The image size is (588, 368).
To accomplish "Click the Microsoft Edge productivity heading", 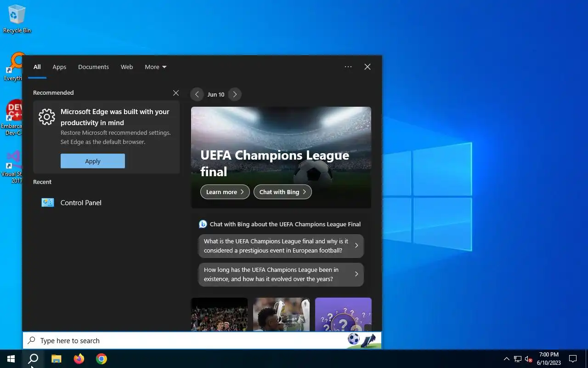I will (115, 117).
